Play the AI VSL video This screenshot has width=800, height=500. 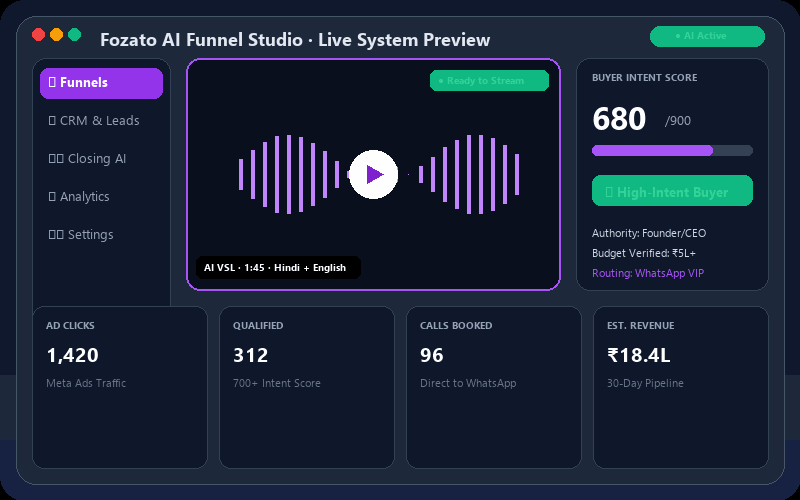[x=373, y=174]
